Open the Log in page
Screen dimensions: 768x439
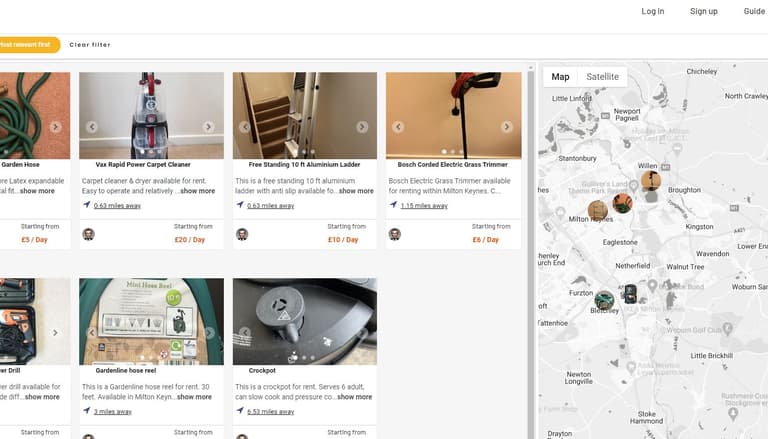(652, 11)
